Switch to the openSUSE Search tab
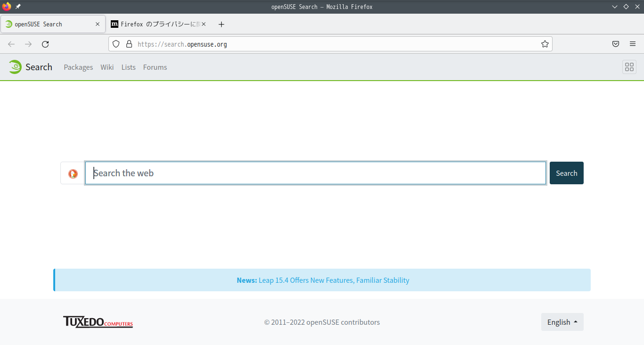The image size is (644, 345). coord(53,24)
